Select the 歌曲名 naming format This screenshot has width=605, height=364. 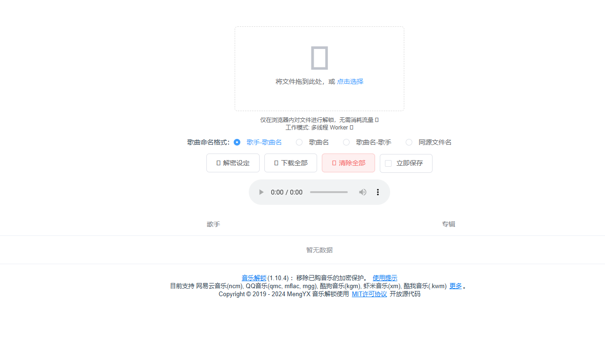click(299, 142)
